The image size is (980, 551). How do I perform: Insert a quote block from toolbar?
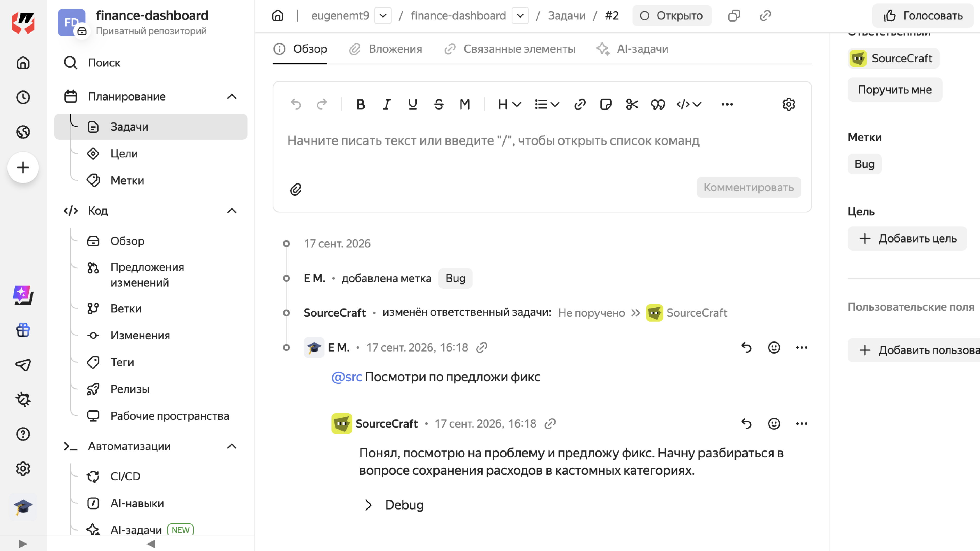click(658, 104)
